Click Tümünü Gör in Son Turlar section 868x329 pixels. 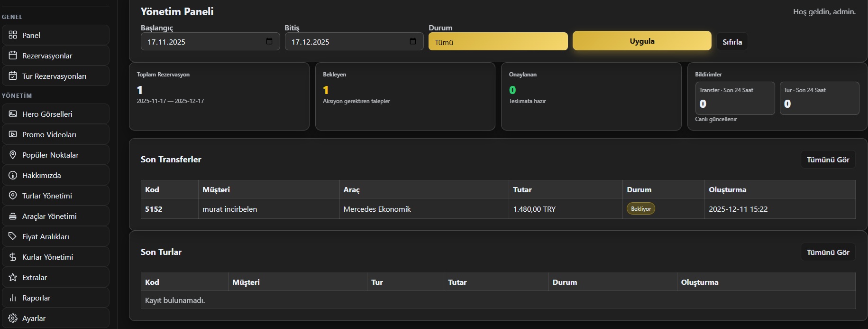point(828,252)
